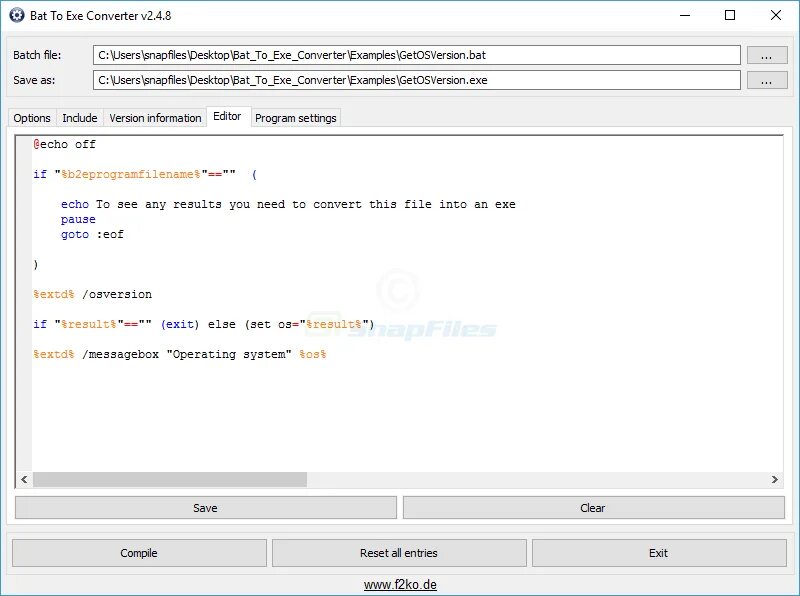This screenshot has height=596, width=800.
Task: Click the editor horizontal scrollbar left arrow
Action: coord(24,479)
